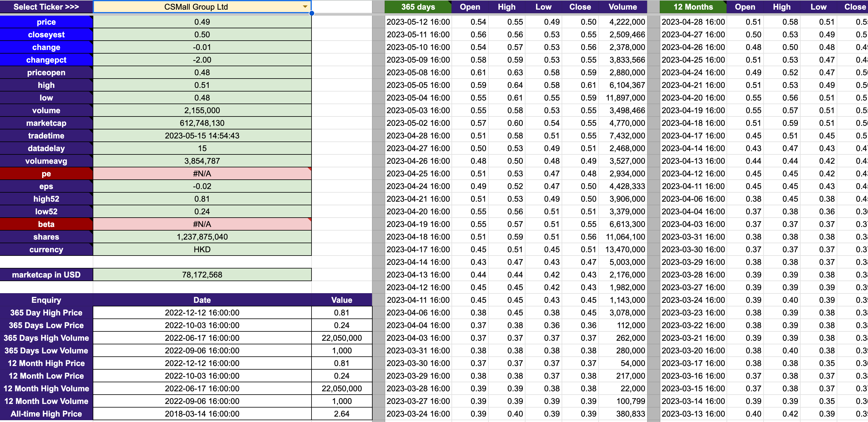Click the beta #N/A error cell

tap(202, 224)
